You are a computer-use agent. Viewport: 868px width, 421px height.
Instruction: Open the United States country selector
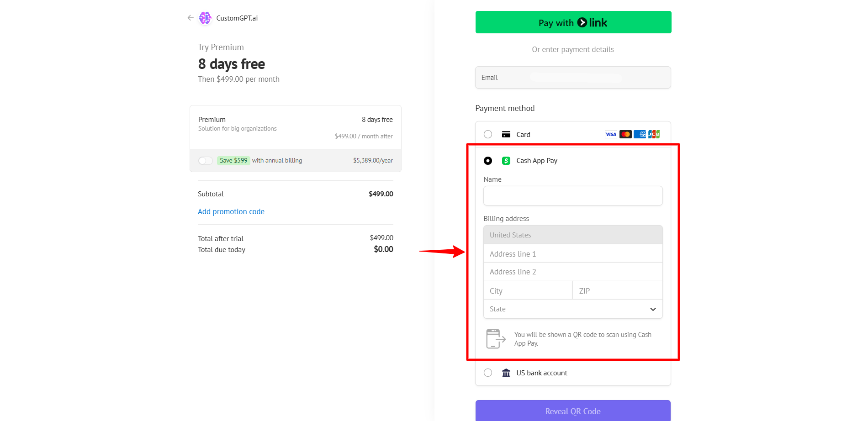pos(573,235)
